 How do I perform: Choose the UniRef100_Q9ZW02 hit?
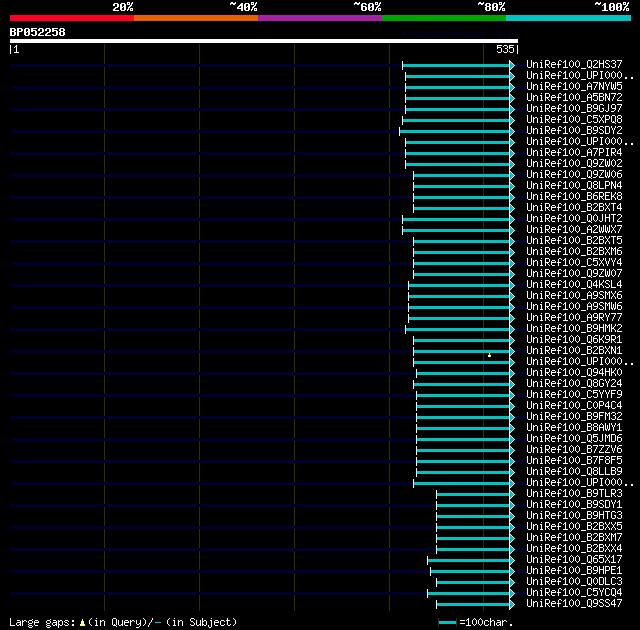point(574,164)
